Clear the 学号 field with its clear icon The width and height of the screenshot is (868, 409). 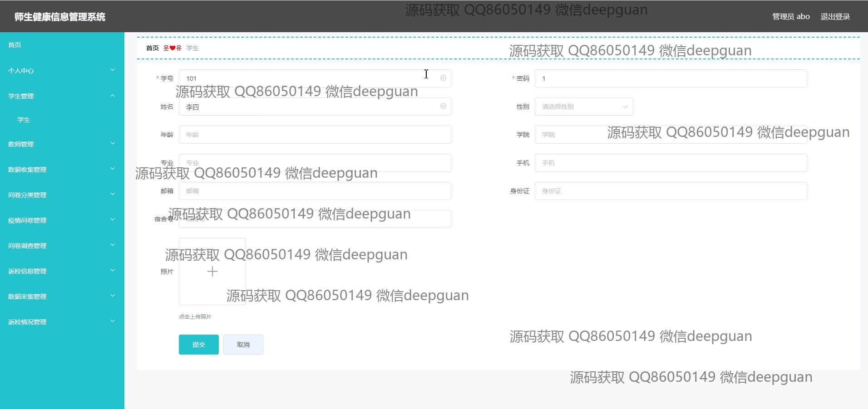[x=443, y=78]
